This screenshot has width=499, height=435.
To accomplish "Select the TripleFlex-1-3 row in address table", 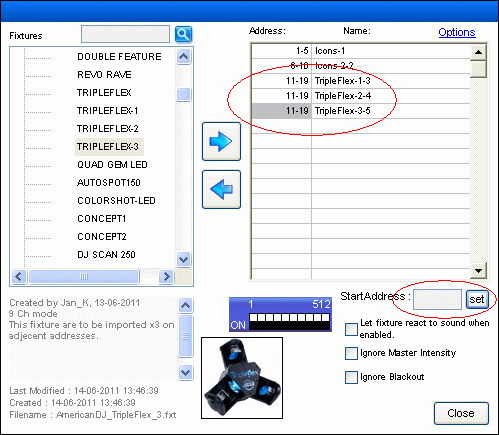I will pyautogui.click(x=361, y=81).
